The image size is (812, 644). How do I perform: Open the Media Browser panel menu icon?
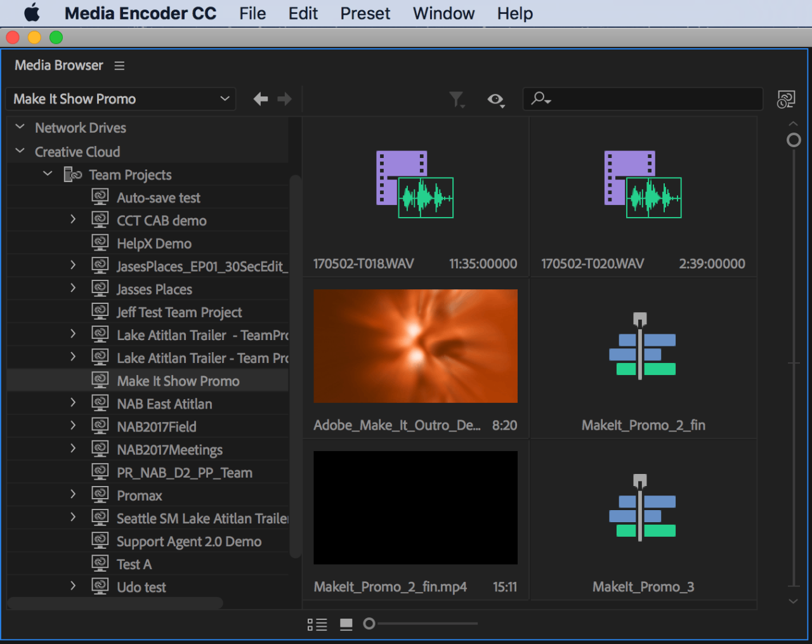pos(119,66)
